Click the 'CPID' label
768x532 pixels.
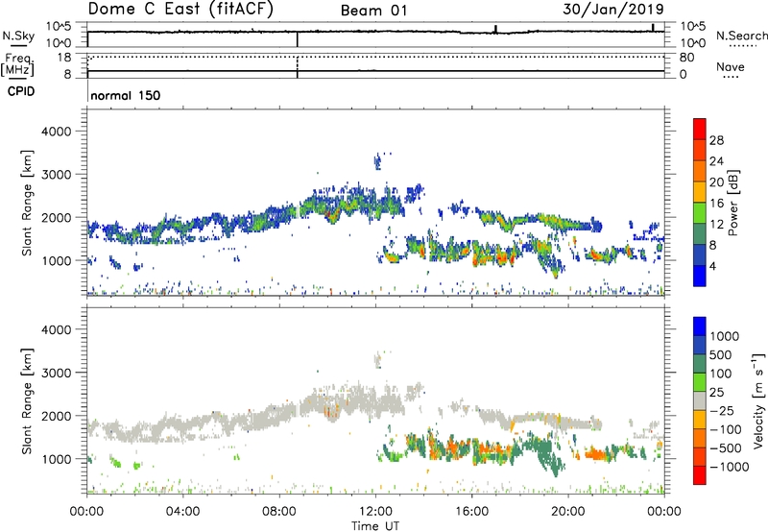click(x=21, y=91)
